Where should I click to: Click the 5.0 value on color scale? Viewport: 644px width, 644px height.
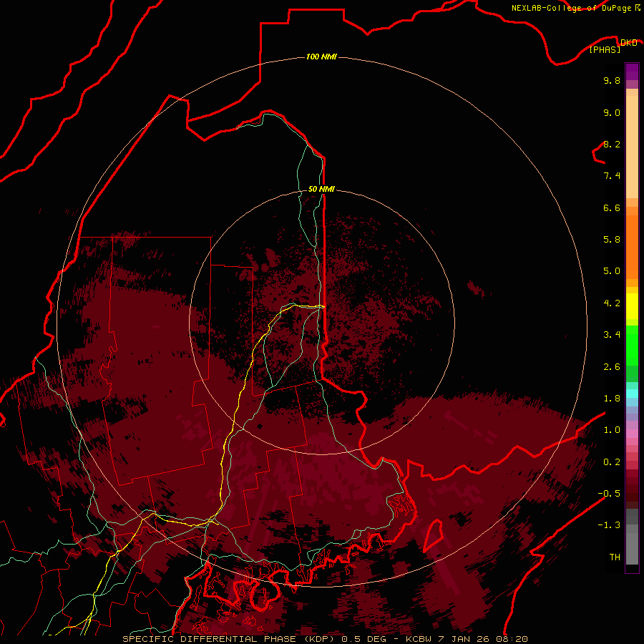pyautogui.click(x=612, y=271)
